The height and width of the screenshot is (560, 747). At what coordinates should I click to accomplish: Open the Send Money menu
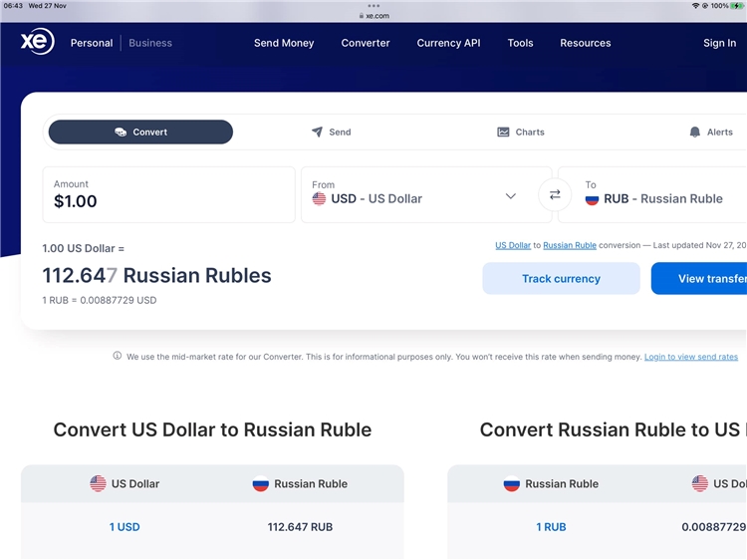284,43
